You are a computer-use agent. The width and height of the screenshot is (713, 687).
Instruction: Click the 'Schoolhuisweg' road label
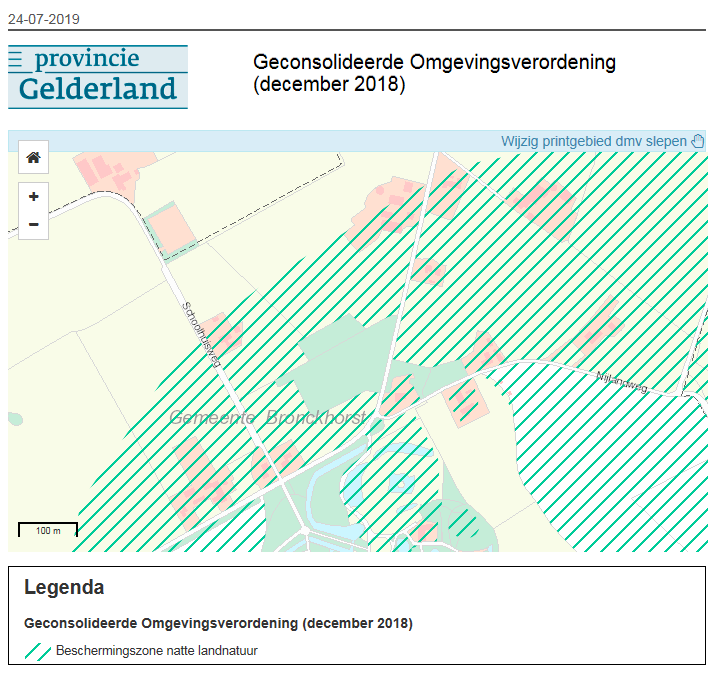coord(201,334)
